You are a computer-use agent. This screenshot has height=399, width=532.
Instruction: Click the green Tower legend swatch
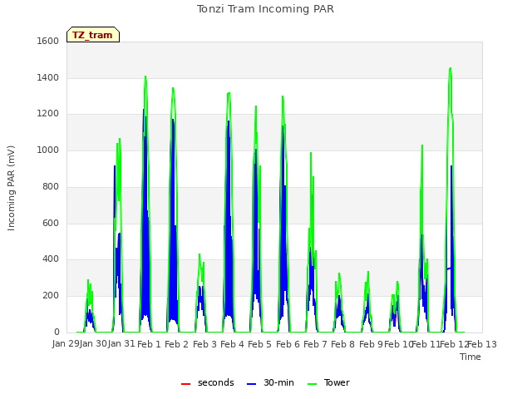[312, 383]
